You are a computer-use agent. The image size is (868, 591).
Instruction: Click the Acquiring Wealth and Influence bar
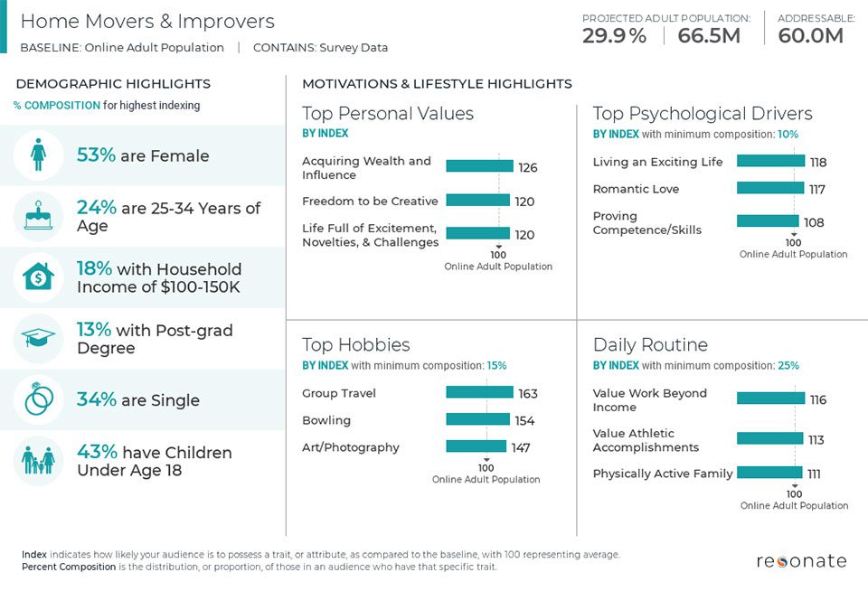click(479, 166)
